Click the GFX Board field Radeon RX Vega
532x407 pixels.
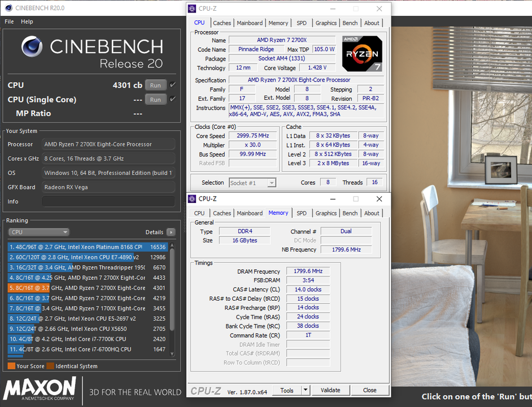[x=108, y=187]
